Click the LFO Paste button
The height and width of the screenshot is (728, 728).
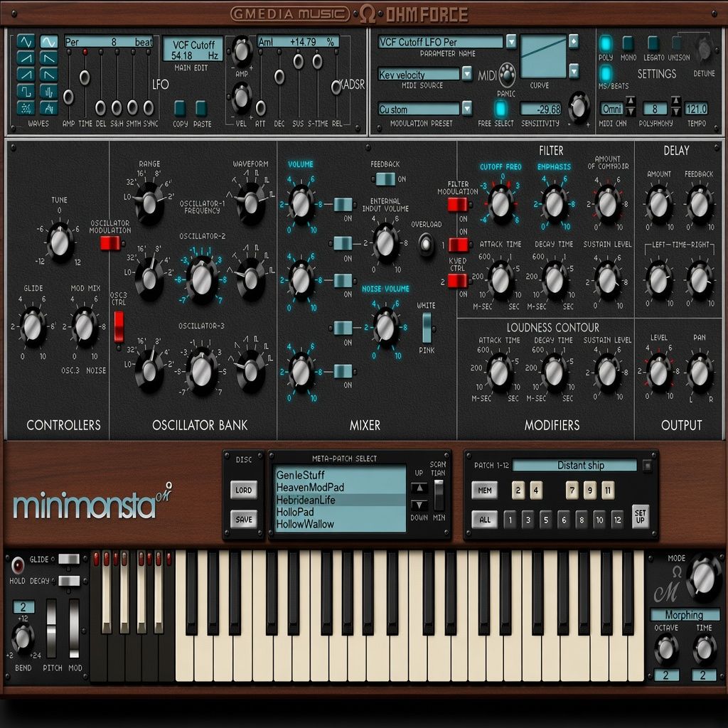pos(201,108)
